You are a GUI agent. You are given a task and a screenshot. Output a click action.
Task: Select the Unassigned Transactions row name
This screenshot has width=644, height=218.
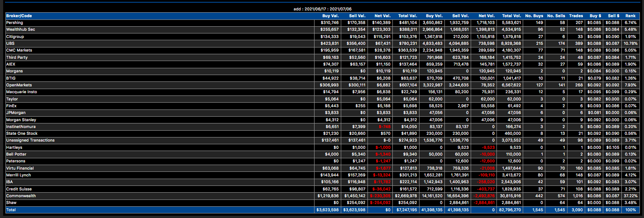(30, 140)
